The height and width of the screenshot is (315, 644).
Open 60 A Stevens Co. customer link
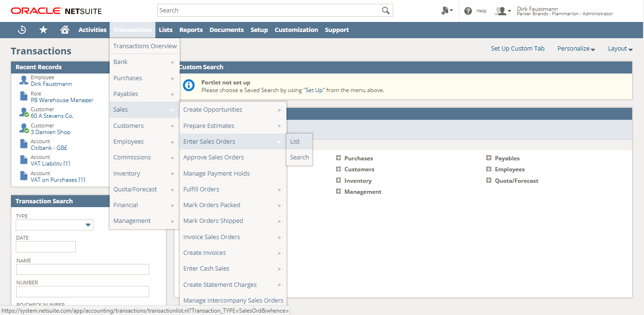52,116
